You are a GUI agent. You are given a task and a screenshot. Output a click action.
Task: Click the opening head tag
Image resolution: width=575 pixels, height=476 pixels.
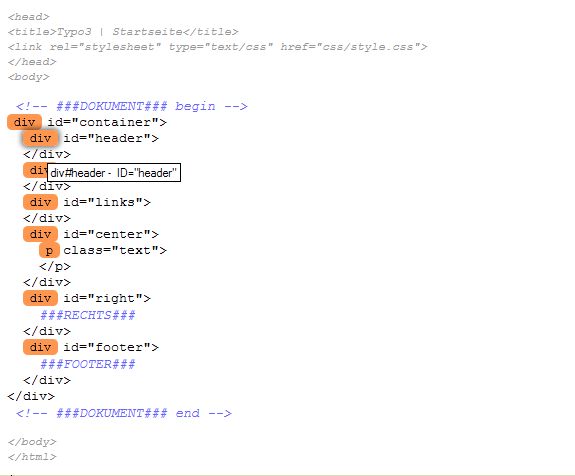pos(29,17)
